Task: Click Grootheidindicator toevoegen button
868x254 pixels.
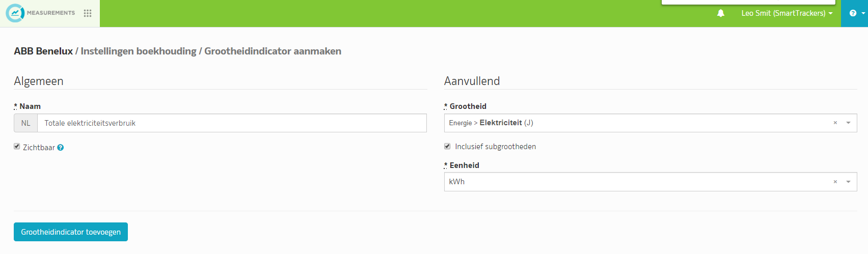Action: click(x=71, y=232)
